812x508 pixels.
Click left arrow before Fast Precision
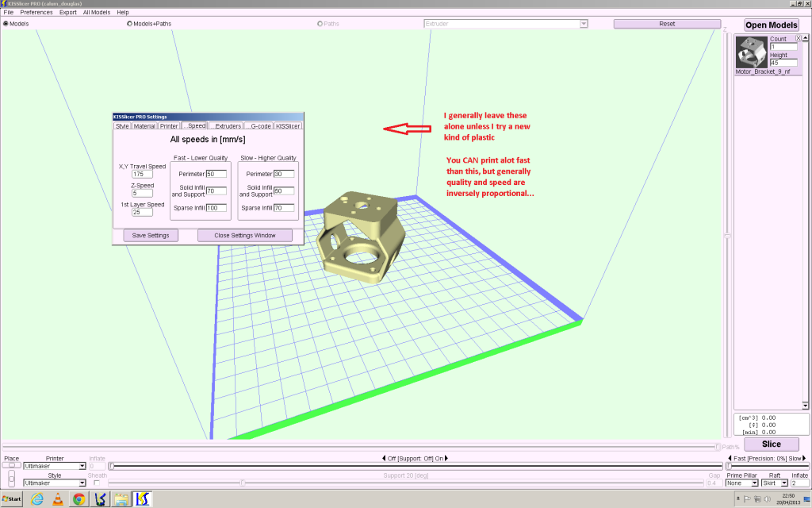[x=730, y=458]
